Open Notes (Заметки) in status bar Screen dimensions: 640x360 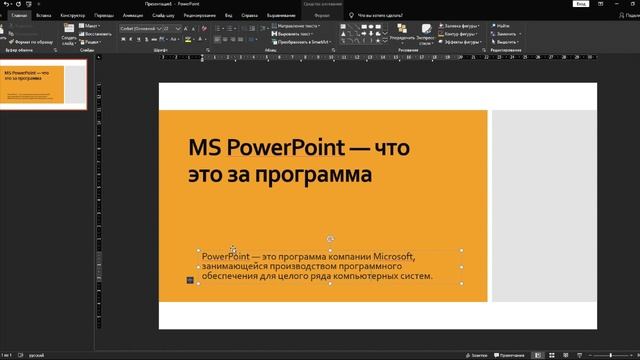pyautogui.click(x=477, y=356)
